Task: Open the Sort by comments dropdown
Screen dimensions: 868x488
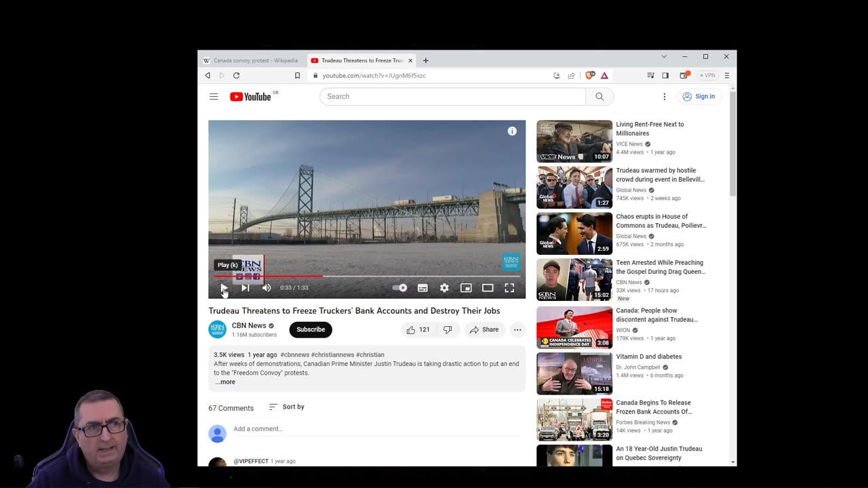Action: (287, 407)
